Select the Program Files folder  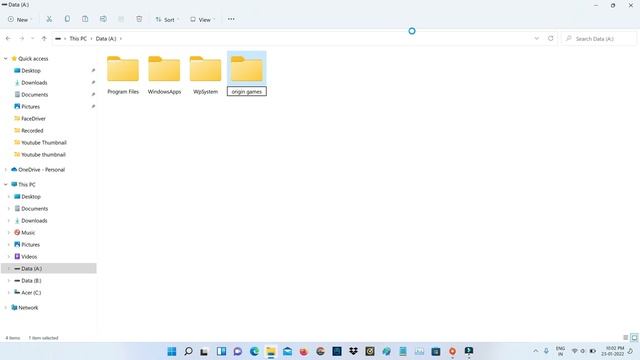tap(123, 75)
